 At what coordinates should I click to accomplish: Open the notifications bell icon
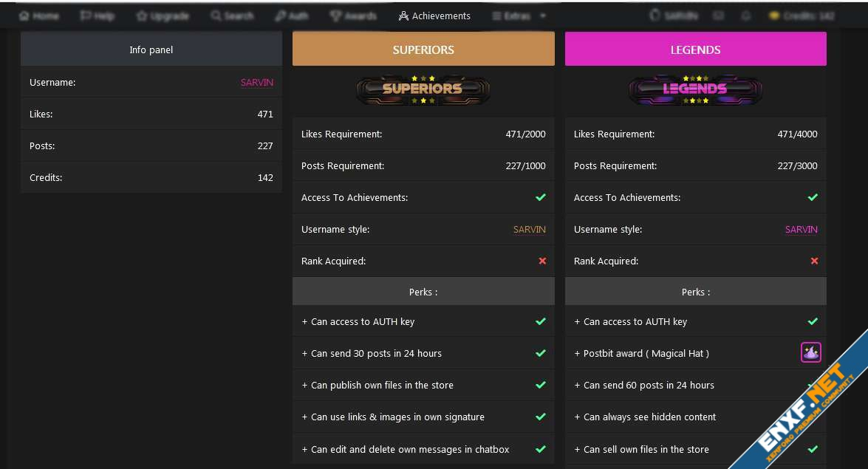pyautogui.click(x=746, y=16)
